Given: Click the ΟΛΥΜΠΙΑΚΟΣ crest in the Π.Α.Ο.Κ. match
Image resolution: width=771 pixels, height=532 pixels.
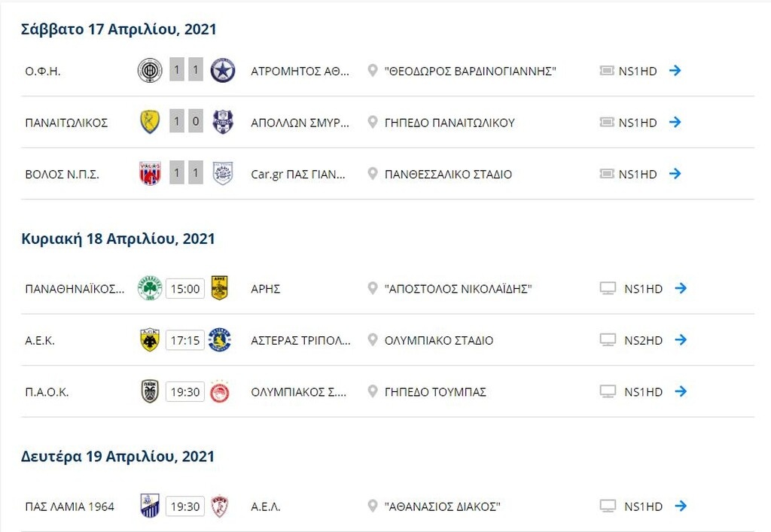Looking at the screenshot, I should coord(222,392).
